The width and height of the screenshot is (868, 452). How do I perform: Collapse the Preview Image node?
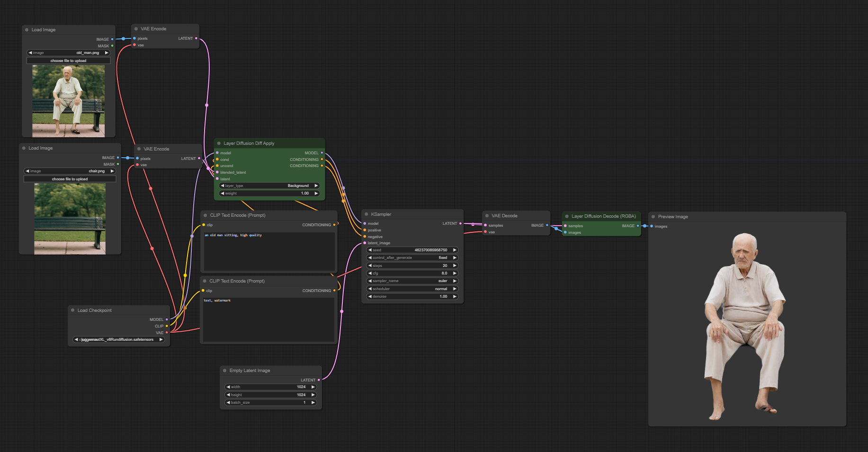click(x=653, y=217)
